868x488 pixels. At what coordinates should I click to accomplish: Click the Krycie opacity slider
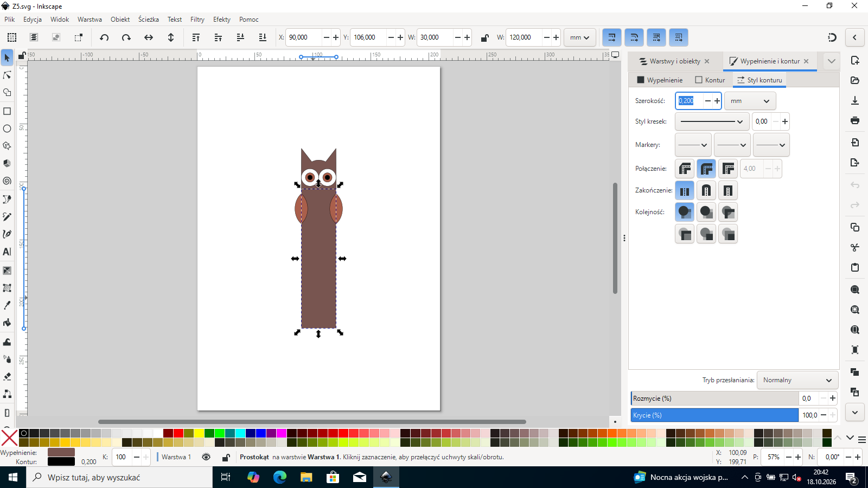(714, 415)
